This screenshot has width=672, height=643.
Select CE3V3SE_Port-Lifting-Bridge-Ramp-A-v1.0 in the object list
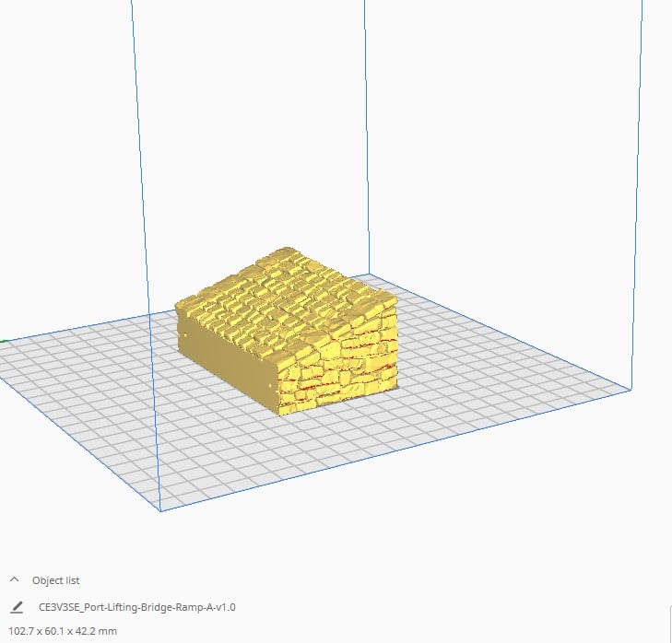click(137, 607)
